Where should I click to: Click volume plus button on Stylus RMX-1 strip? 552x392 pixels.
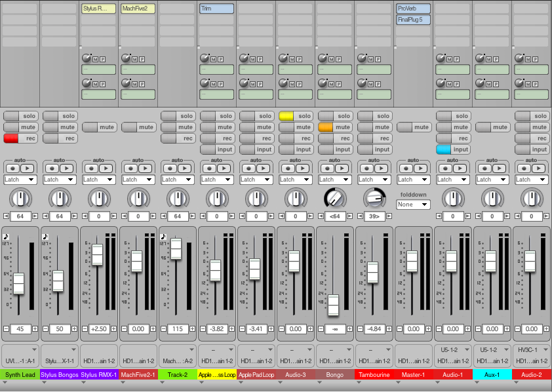tap(113, 328)
